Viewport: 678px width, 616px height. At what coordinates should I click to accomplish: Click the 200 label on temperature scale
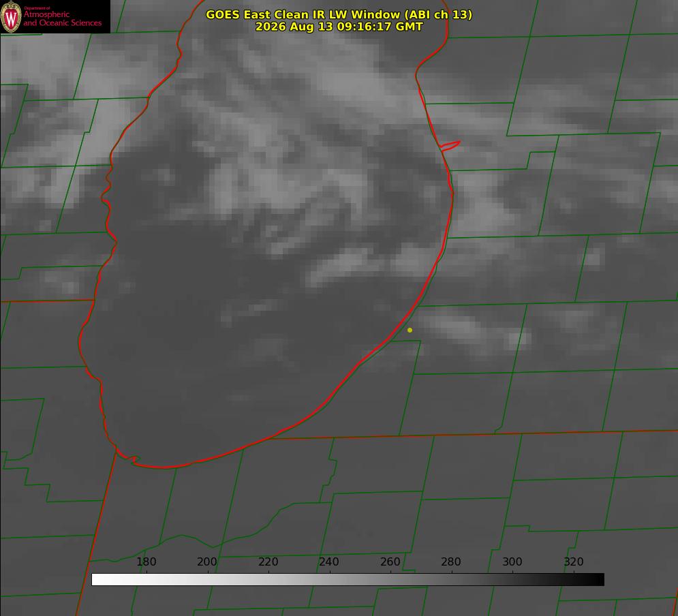(207, 561)
